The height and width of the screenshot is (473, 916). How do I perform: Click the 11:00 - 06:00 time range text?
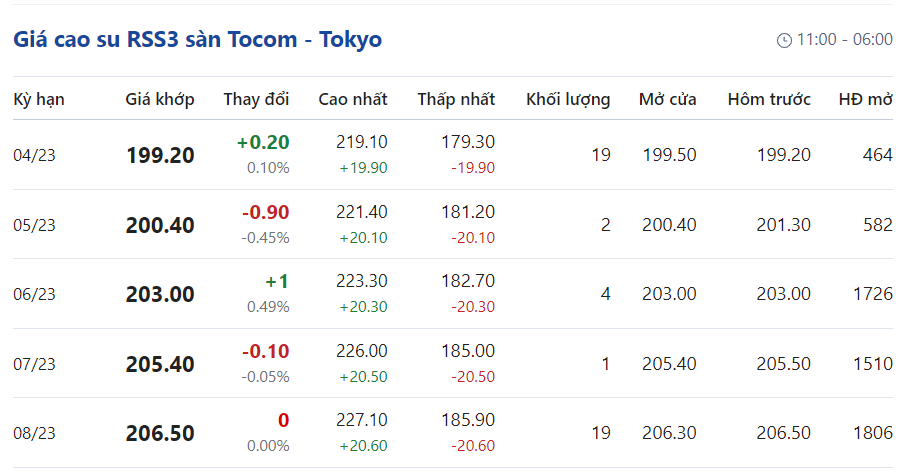(x=845, y=40)
